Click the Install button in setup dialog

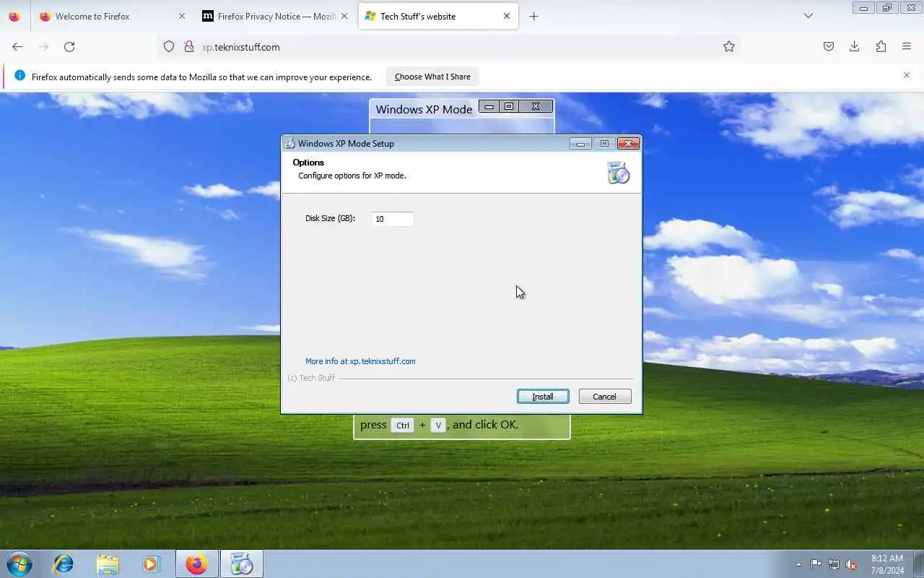pyautogui.click(x=543, y=397)
